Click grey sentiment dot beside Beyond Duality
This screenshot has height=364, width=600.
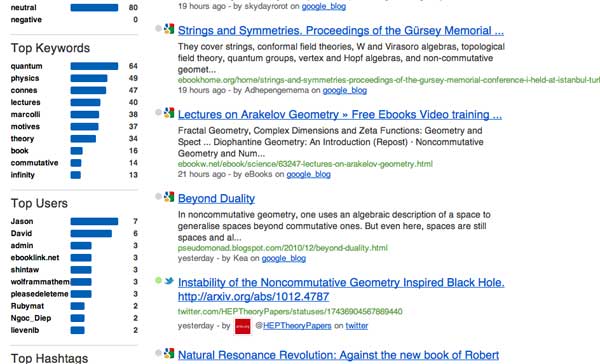click(158, 196)
